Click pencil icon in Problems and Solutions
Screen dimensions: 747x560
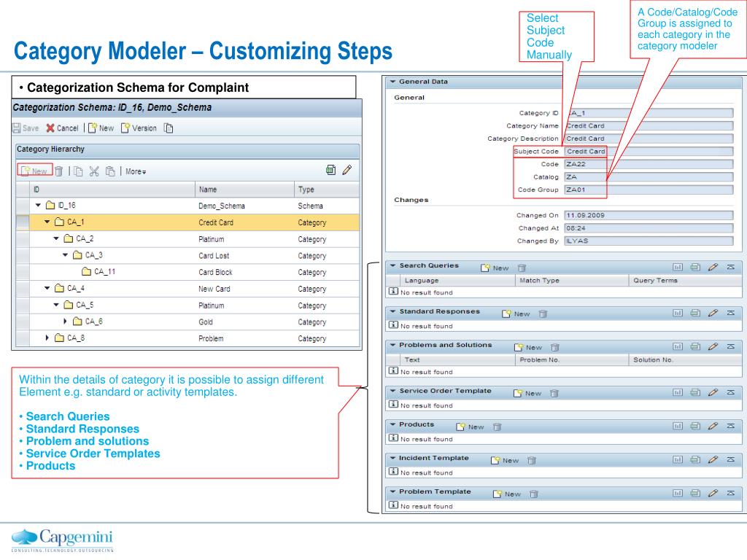click(713, 346)
